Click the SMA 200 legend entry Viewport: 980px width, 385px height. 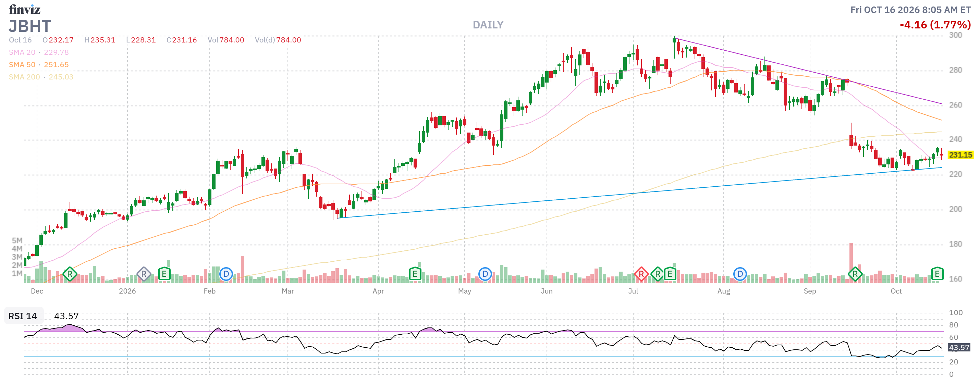[41, 77]
